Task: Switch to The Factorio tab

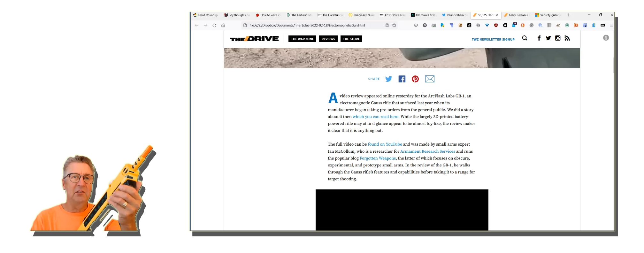Action: point(299,15)
